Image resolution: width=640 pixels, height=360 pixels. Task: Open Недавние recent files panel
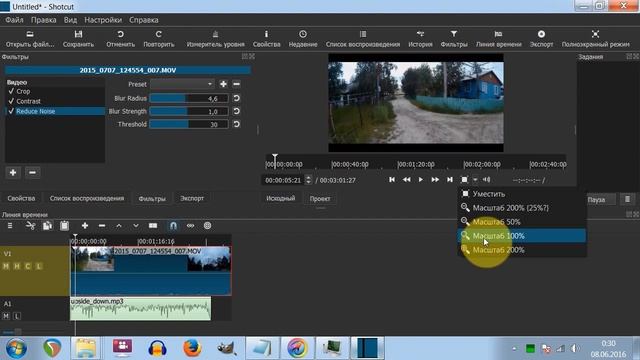pyautogui.click(x=303, y=39)
